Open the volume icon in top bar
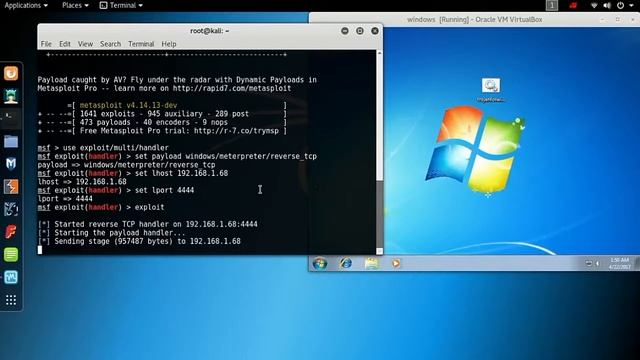Image resolution: width=640 pixels, height=360 pixels. (x=607, y=5)
